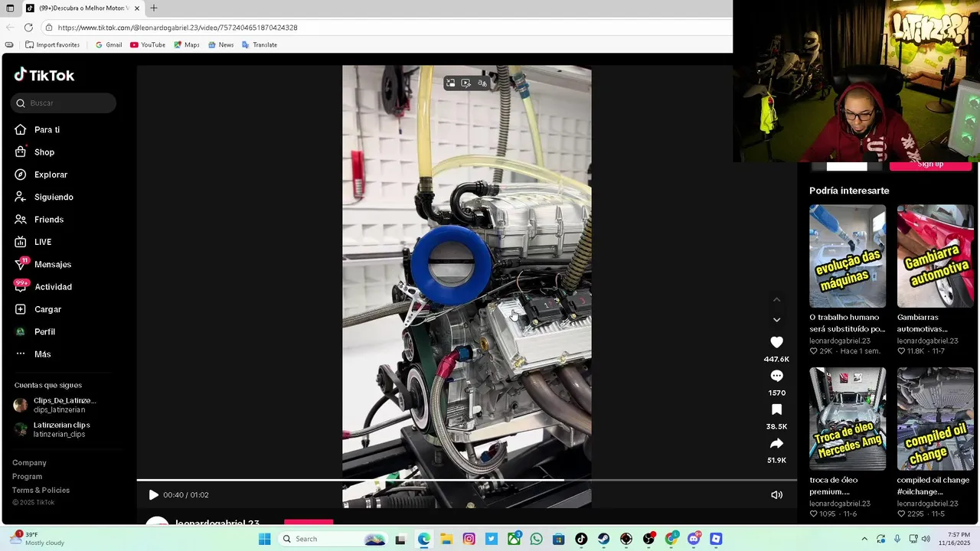Open WhatsApp from the taskbar
The image size is (980, 551).
pyautogui.click(x=536, y=539)
